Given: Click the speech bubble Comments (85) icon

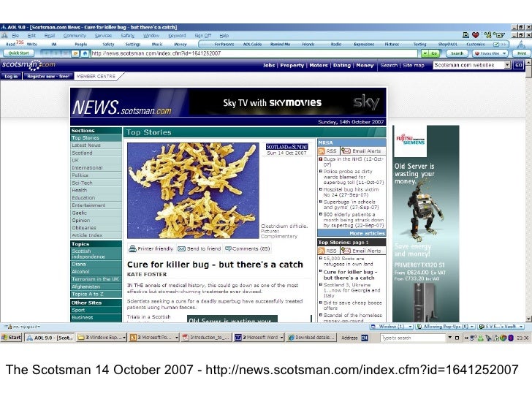Looking at the screenshot, I should tap(228, 248).
